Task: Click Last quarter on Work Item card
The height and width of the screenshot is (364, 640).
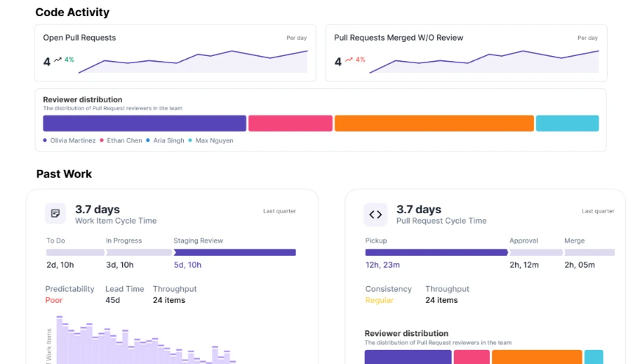Action: (280, 211)
